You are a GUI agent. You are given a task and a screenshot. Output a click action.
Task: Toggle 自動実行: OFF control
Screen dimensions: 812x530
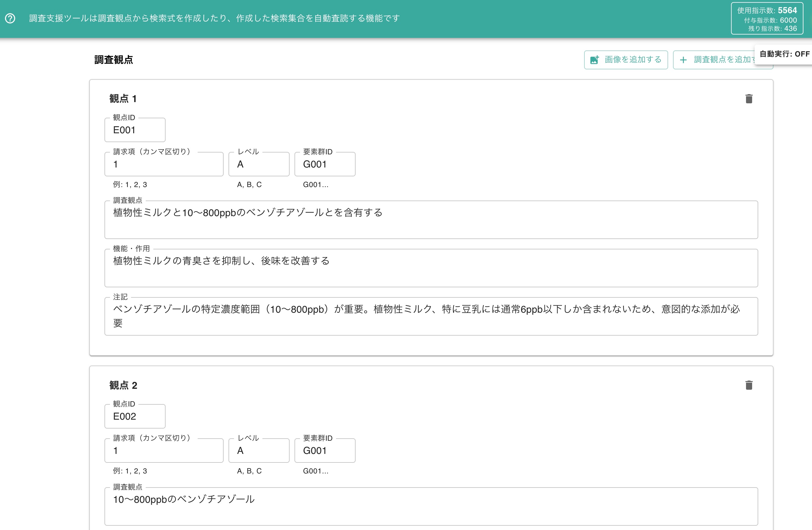784,54
